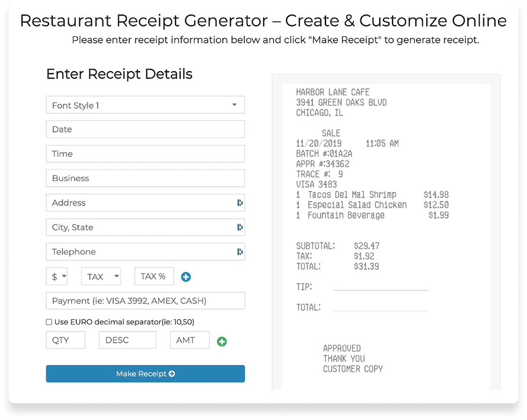Screen dimensions: 527x420
Task: Click the TAX % input field
Action: (153, 276)
